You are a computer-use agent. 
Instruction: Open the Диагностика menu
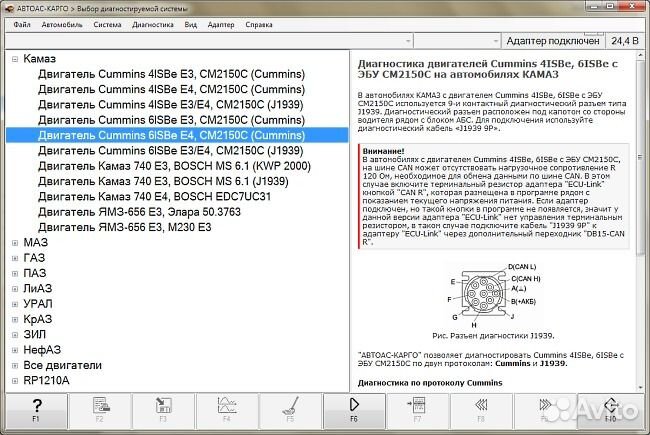(152, 23)
